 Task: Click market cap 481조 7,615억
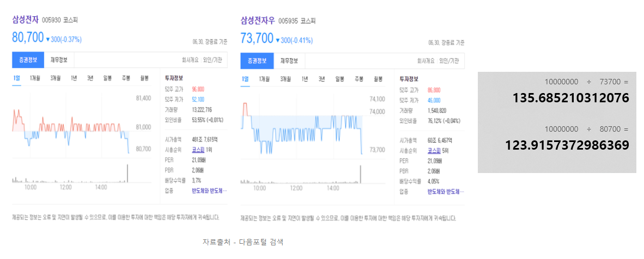204,139
